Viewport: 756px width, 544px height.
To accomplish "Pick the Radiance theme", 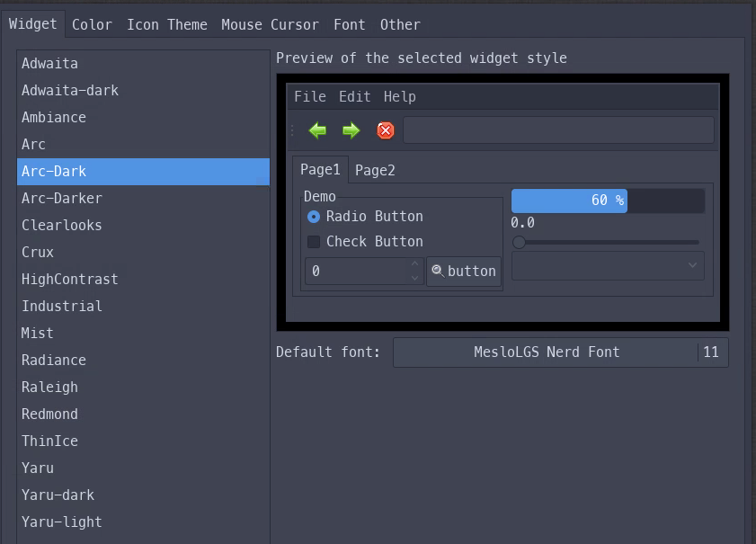I will coord(143,361).
